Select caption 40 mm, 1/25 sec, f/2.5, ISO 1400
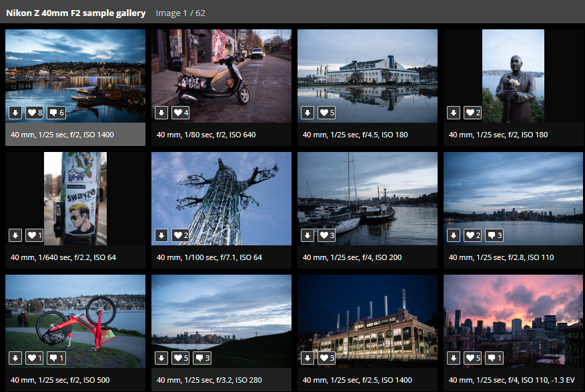 click(x=358, y=380)
